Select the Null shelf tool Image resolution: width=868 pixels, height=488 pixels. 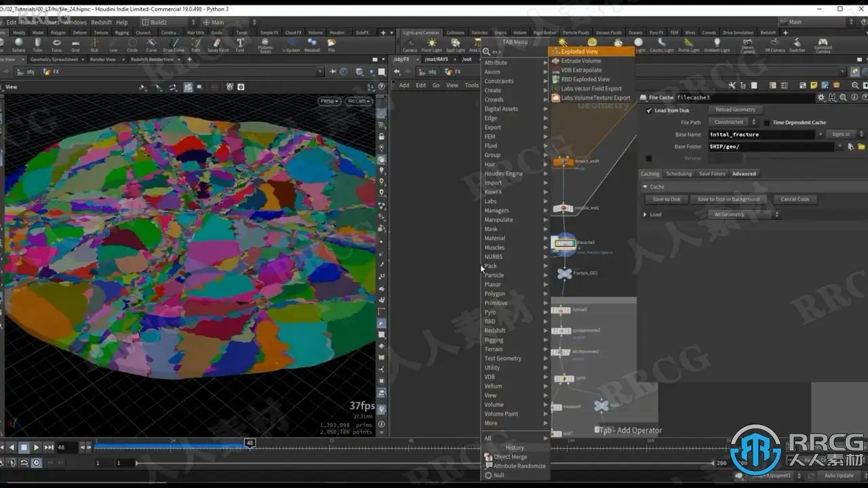coord(94,45)
